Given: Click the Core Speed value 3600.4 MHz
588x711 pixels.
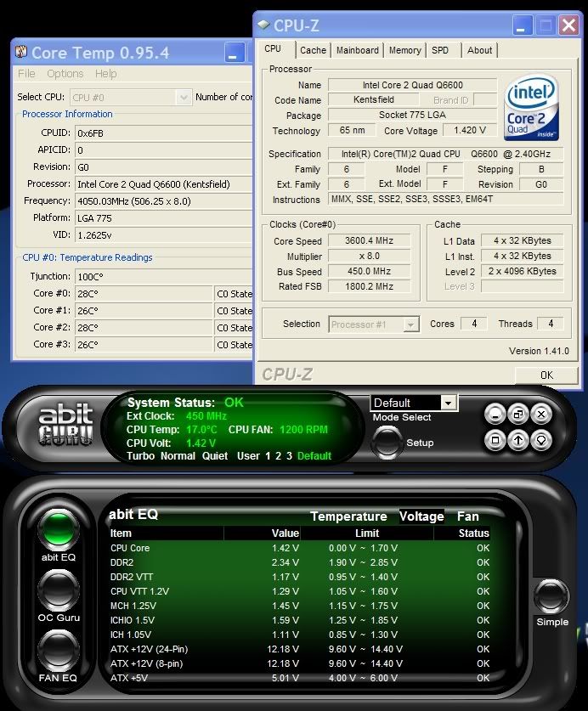Looking at the screenshot, I should point(370,240).
